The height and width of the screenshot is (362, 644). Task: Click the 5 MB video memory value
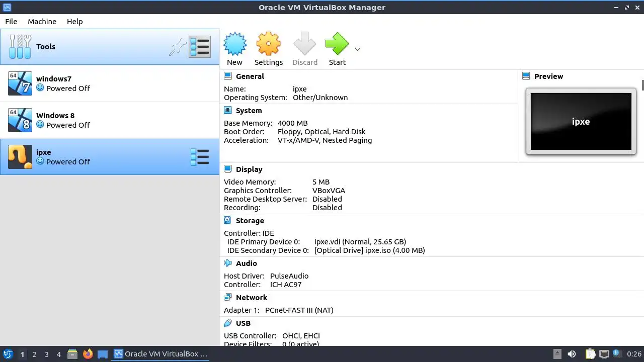click(x=321, y=182)
